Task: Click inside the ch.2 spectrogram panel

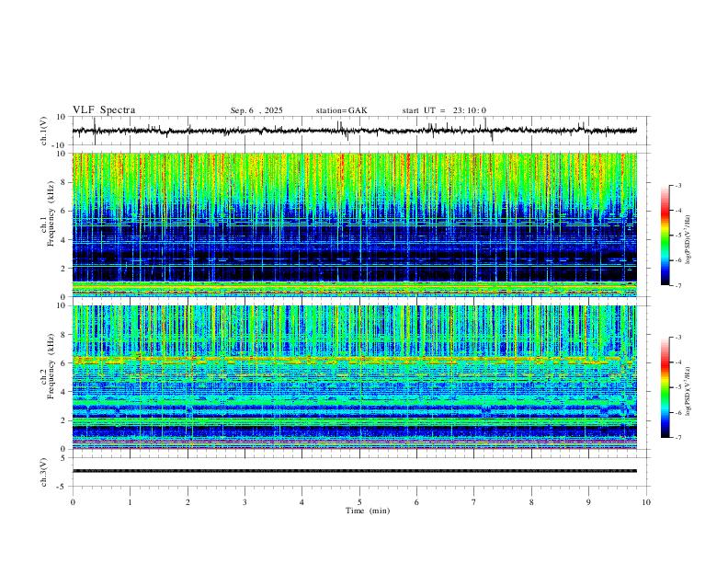Action: point(355,377)
